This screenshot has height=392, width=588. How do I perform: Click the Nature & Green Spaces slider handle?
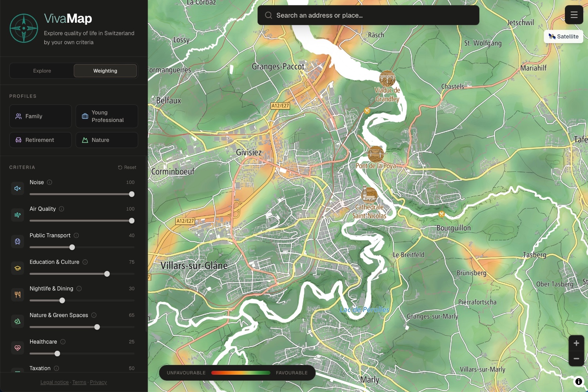97,327
